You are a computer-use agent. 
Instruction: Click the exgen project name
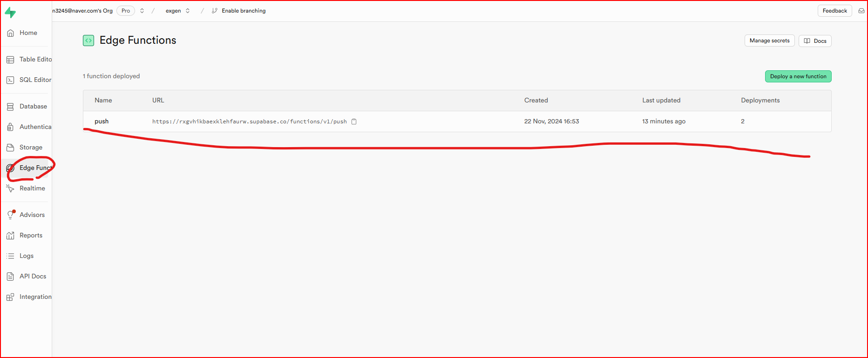pyautogui.click(x=173, y=11)
